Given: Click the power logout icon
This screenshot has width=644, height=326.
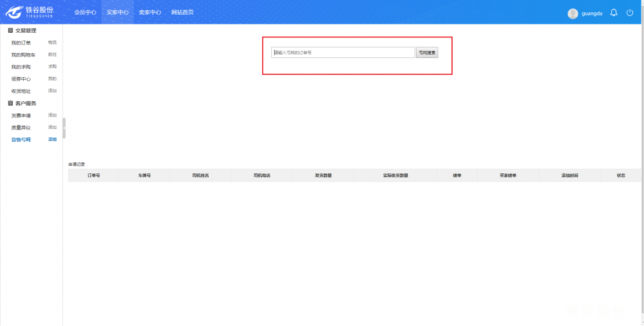Looking at the screenshot, I should (x=630, y=13).
